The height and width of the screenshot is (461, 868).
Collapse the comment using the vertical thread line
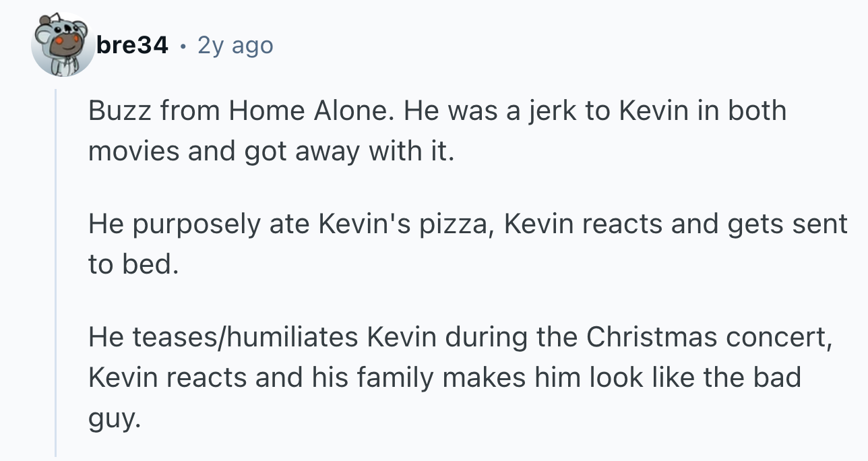pos(56,273)
